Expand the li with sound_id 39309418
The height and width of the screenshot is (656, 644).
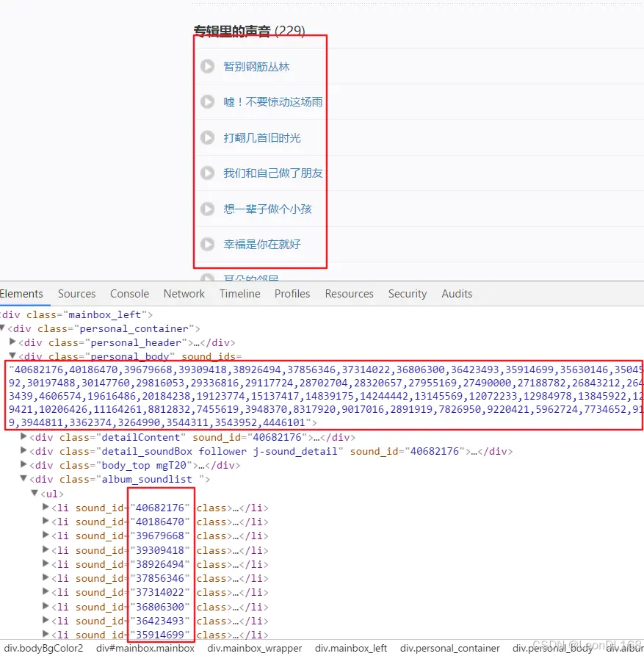tap(46, 549)
